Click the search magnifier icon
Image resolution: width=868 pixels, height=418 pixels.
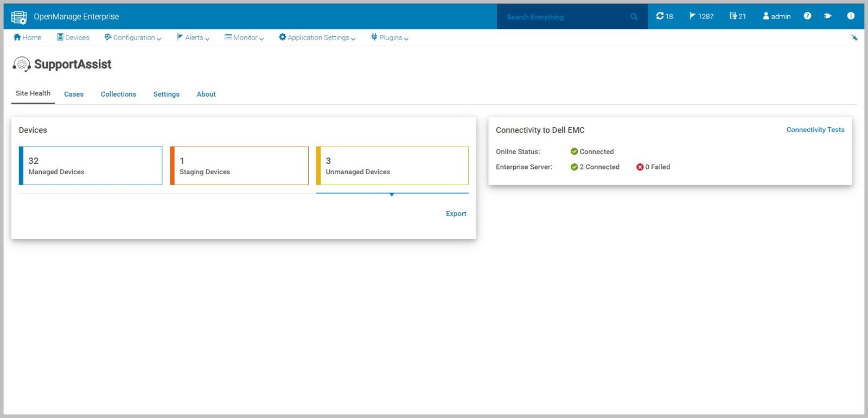click(x=634, y=17)
